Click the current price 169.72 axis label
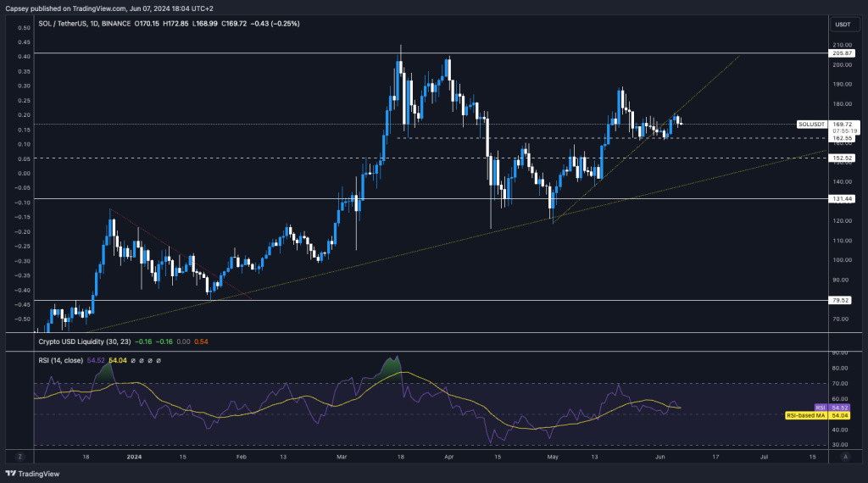Screen dimensions: 868x483 843,125
